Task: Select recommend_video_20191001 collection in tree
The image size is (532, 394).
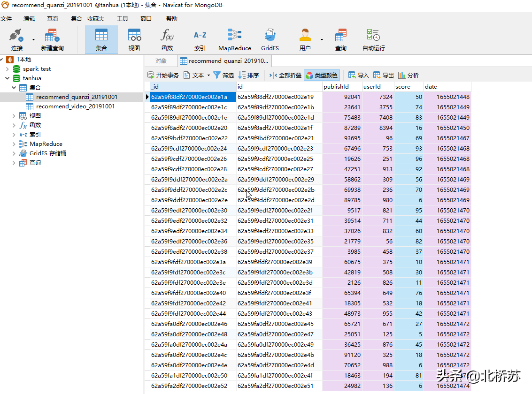Action: [75, 106]
